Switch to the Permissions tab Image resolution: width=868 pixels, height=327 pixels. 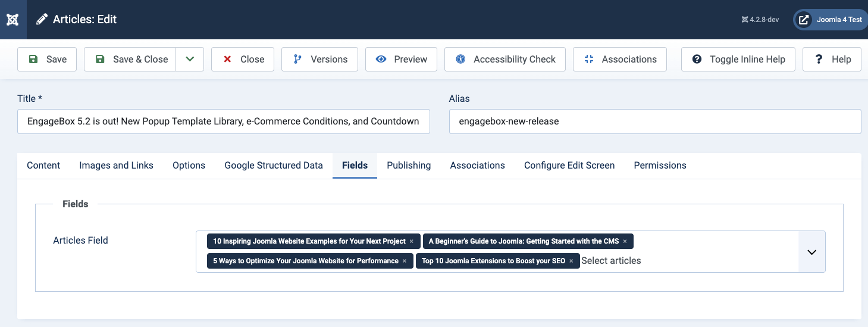coord(660,166)
